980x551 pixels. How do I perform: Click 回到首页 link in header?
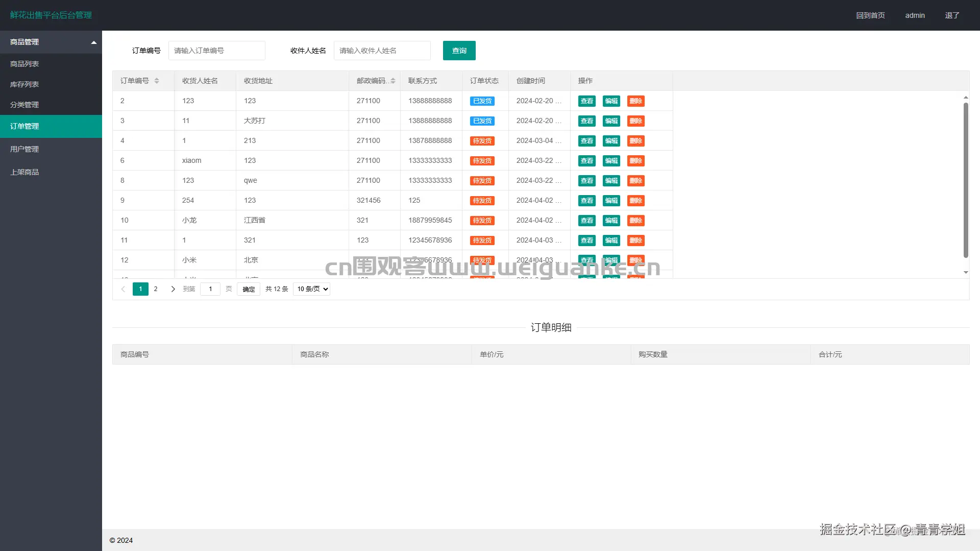pyautogui.click(x=871, y=15)
